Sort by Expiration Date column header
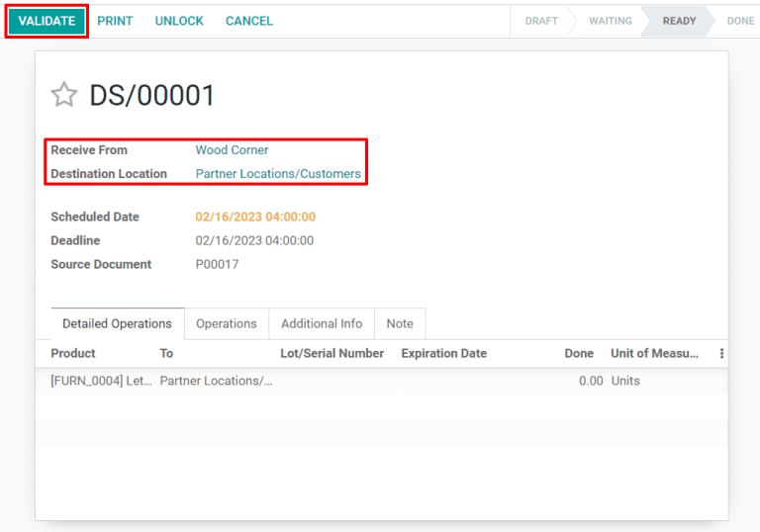 point(443,353)
